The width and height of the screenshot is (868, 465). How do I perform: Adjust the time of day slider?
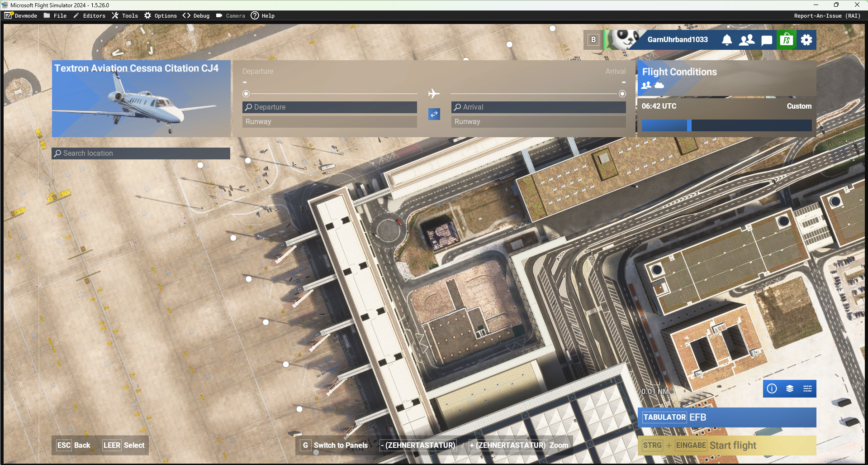[x=689, y=125]
